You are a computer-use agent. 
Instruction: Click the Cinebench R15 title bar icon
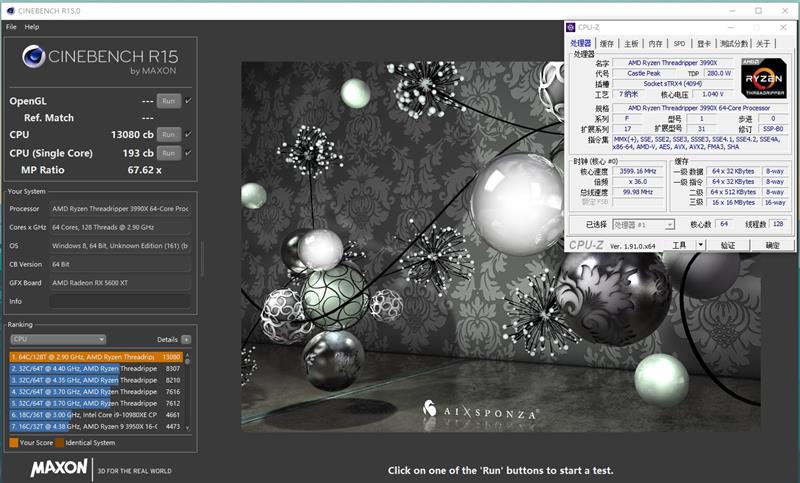click(x=10, y=10)
